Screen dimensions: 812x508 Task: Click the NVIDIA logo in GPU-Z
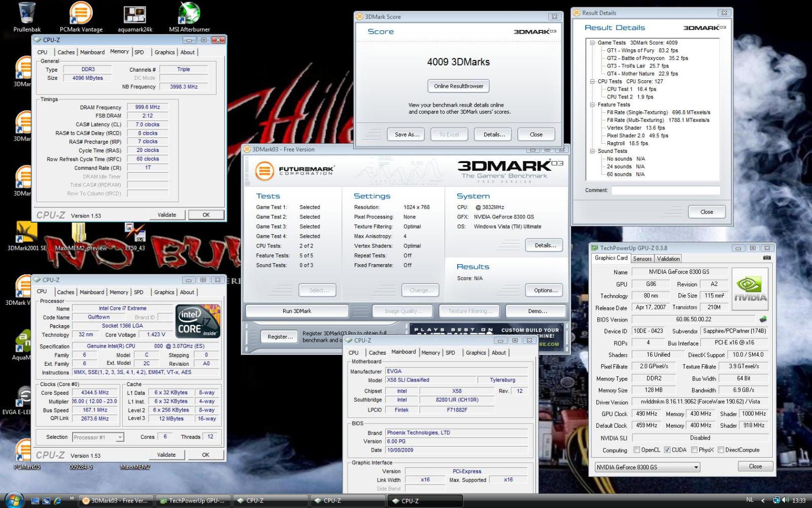click(x=750, y=288)
